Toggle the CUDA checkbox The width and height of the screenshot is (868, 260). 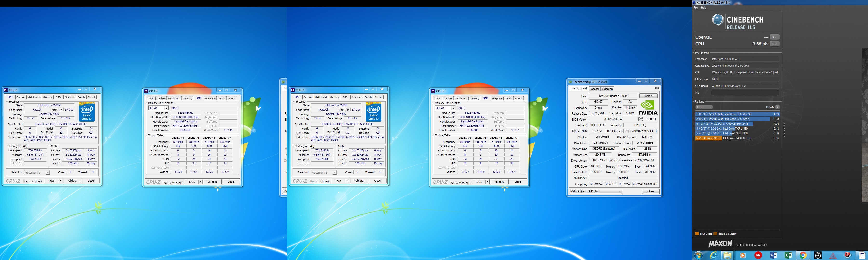point(607,184)
